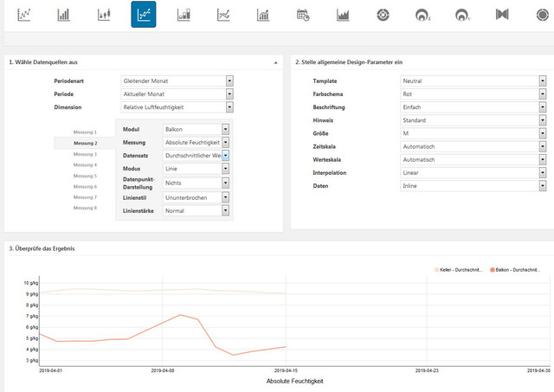Open the Messung 4 tab
The width and height of the screenshot is (554, 392).
(x=85, y=165)
